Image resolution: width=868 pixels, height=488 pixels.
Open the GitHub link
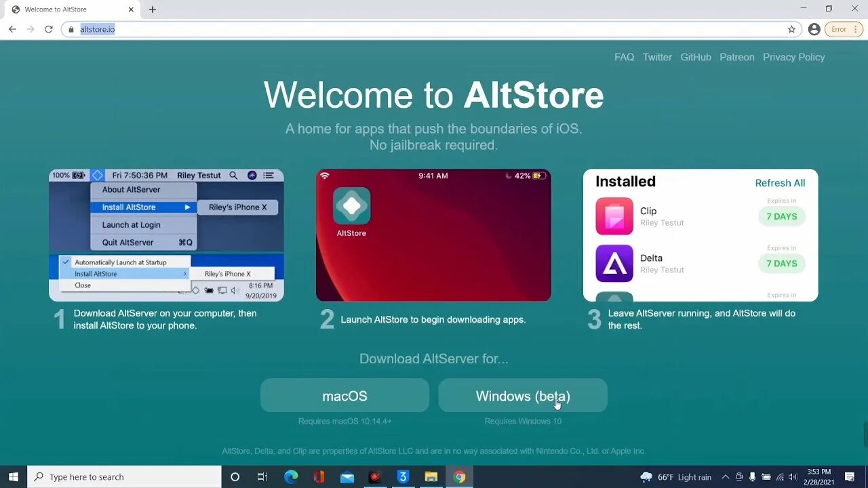click(x=696, y=57)
